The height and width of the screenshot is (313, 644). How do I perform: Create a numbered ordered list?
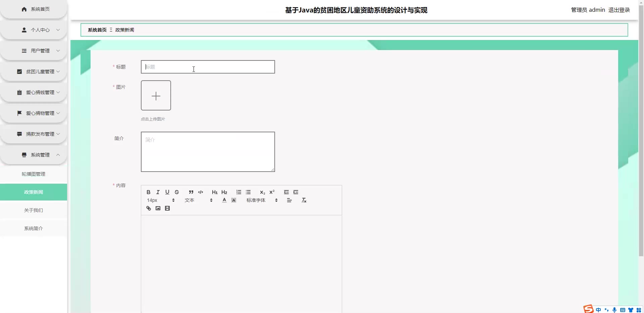pos(239,192)
